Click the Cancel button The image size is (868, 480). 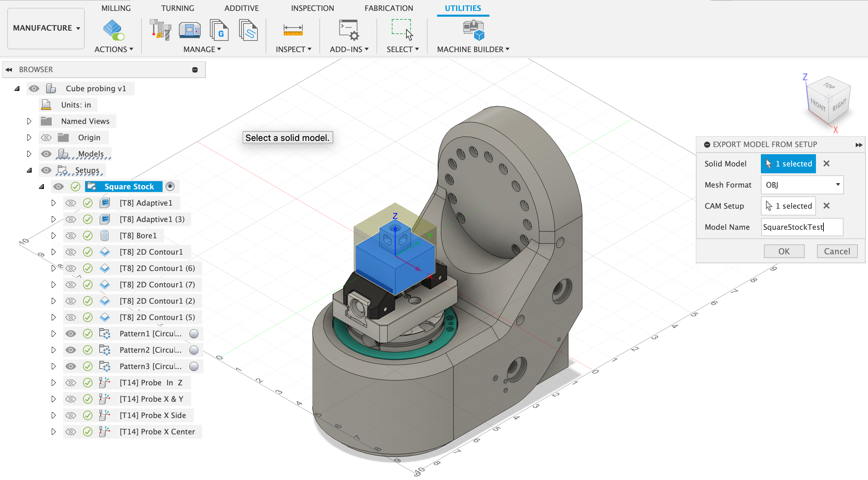pyautogui.click(x=837, y=251)
